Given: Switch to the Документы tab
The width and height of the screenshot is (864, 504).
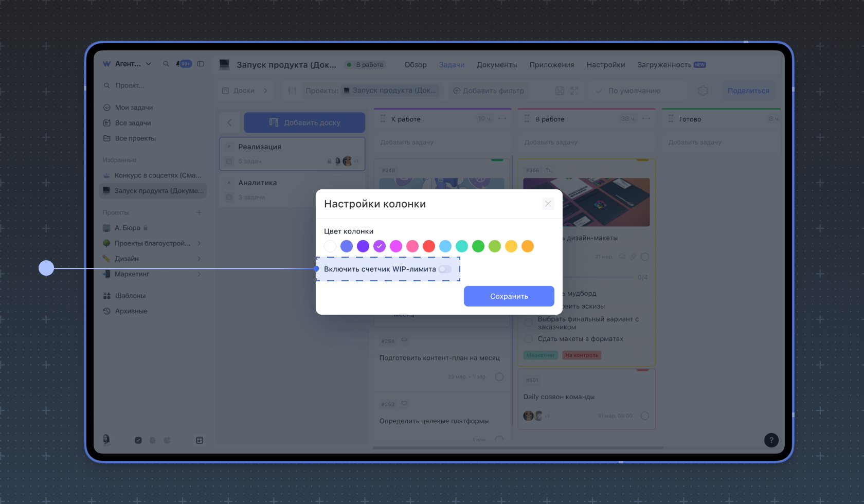Looking at the screenshot, I should click(496, 65).
